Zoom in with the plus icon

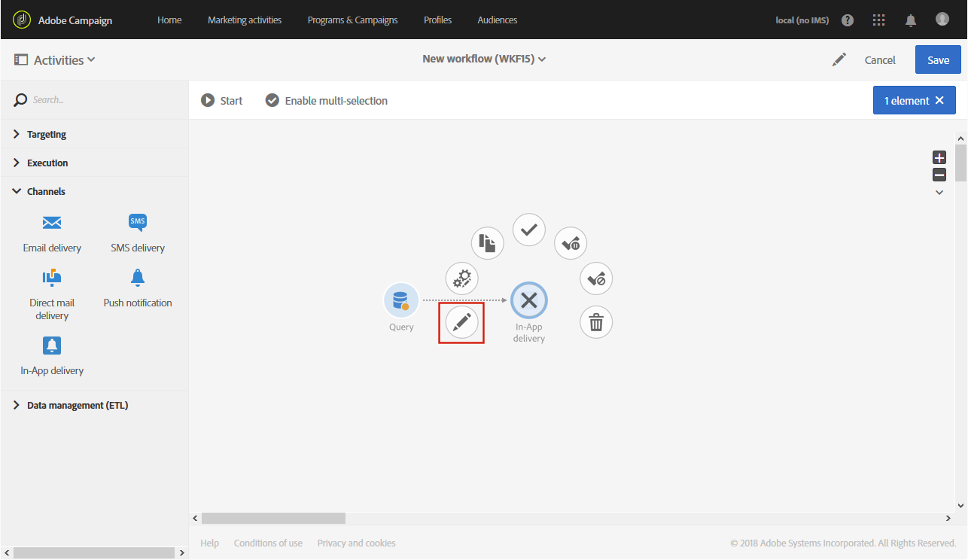(x=939, y=157)
